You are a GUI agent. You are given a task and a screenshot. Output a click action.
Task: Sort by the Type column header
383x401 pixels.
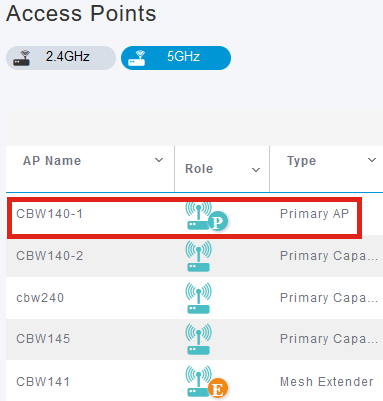click(x=301, y=161)
